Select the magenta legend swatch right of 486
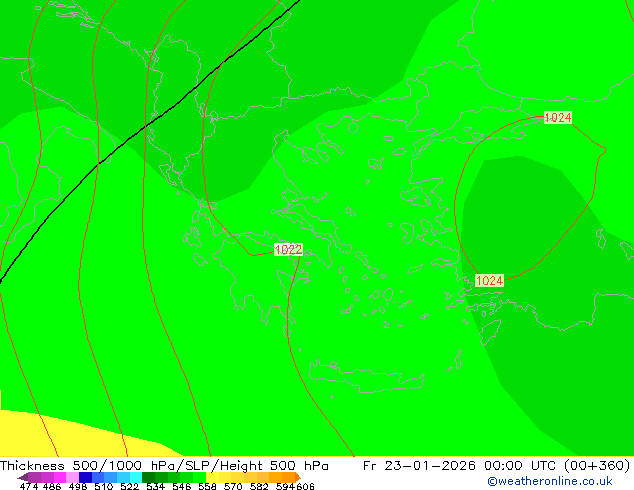Viewport: 634px width, 490px height. click(x=60, y=477)
